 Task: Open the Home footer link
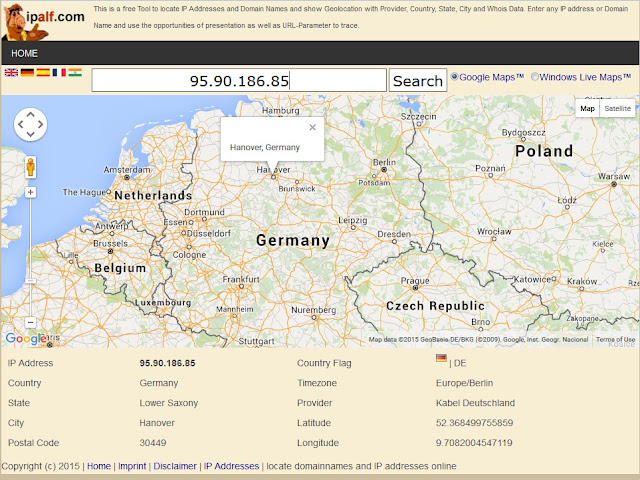(99, 466)
